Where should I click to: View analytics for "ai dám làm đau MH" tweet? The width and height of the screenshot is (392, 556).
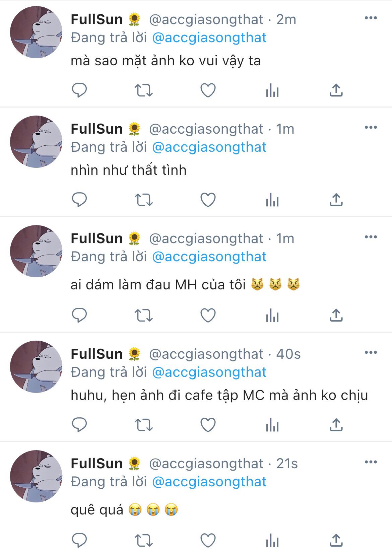(x=272, y=315)
